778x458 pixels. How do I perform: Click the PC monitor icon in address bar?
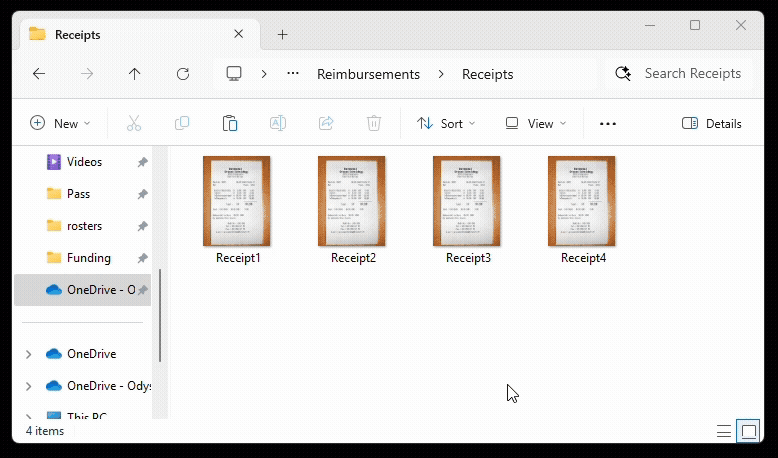coord(234,73)
